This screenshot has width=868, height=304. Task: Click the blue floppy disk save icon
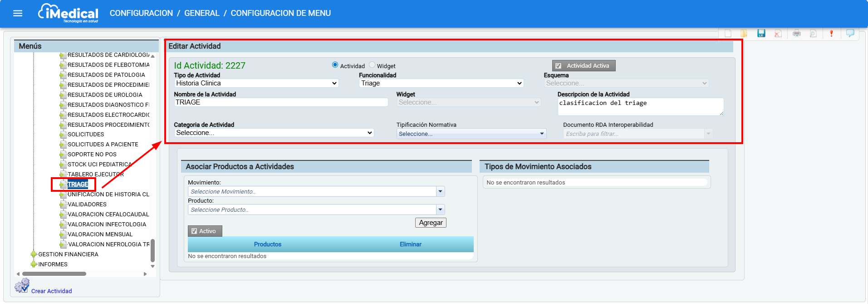click(x=761, y=33)
